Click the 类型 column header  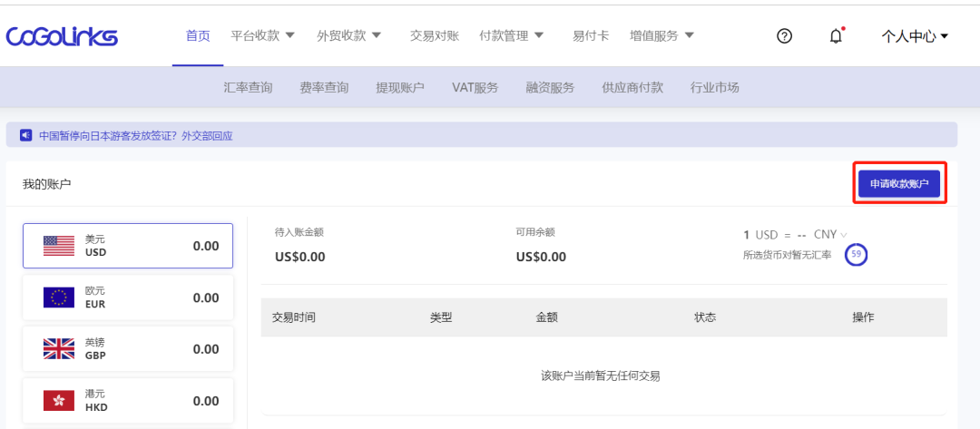pos(441,317)
